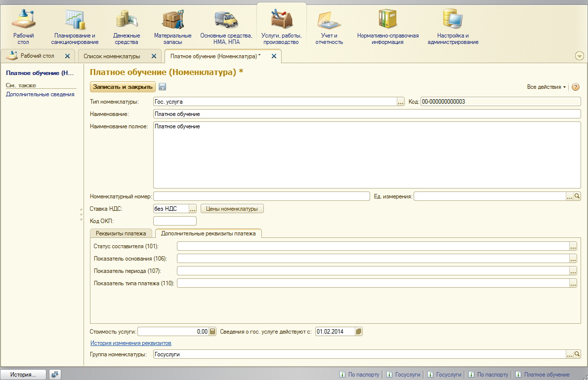Image resolution: width=588 pixels, height=380 pixels.
Task: Open the Учет и отчетность section
Action: pos(329,28)
